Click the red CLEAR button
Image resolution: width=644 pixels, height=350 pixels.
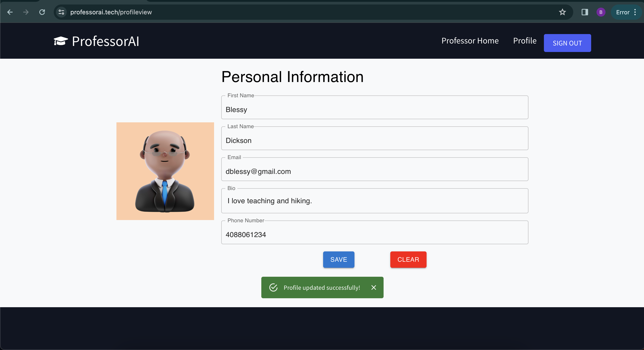408,259
